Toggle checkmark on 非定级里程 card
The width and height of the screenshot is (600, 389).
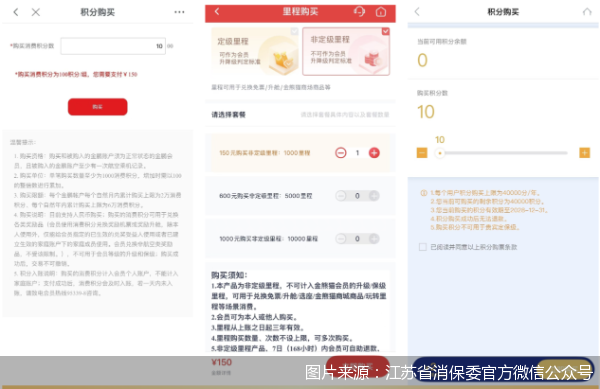pos(385,31)
